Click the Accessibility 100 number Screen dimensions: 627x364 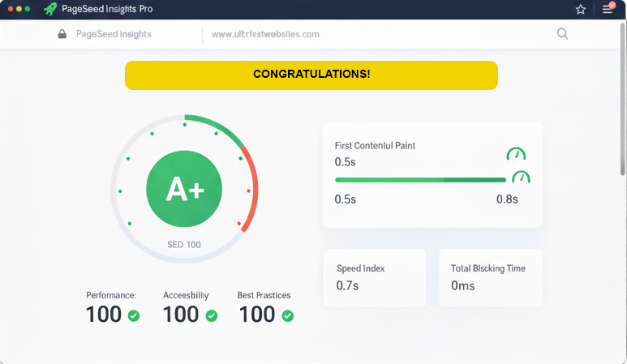(x=181, y=315)
